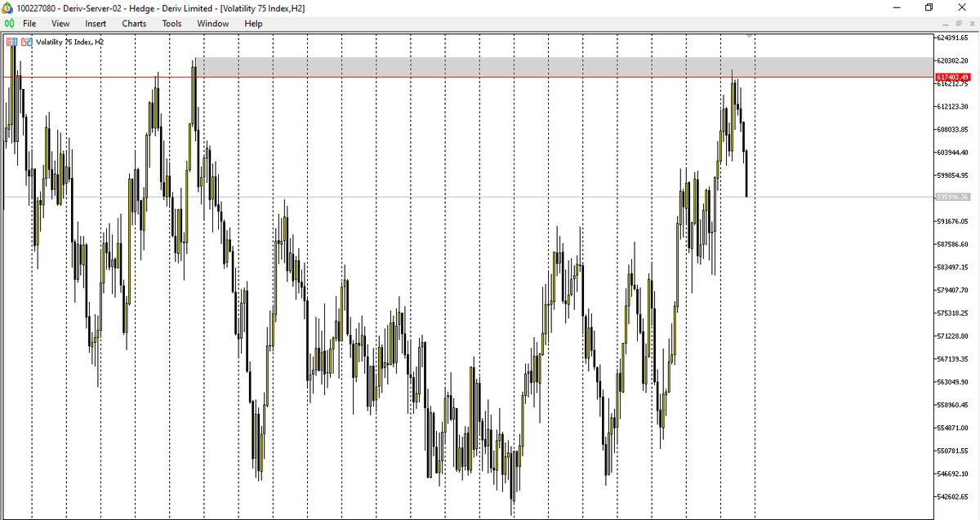Open the Tools menu

[x=171, y=24]
